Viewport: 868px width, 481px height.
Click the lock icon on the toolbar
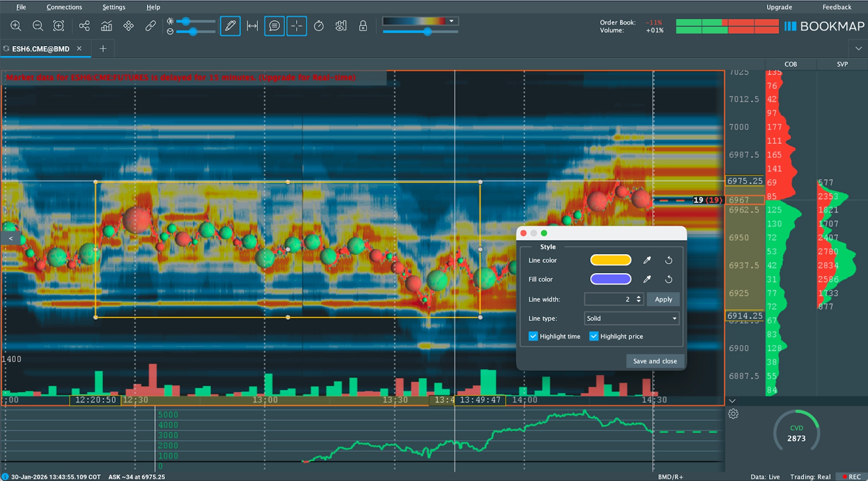(x=363, y=26)
